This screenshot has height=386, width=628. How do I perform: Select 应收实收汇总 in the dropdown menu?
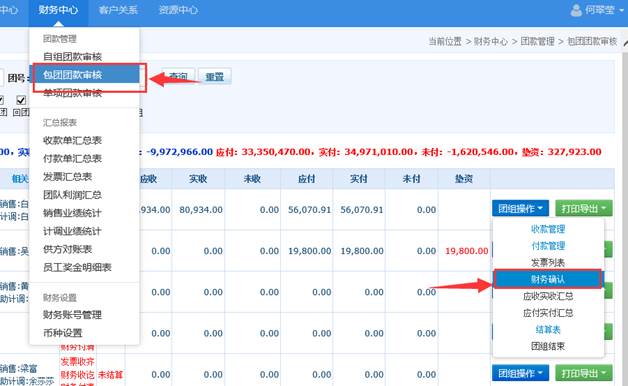[x=548, y=296]
